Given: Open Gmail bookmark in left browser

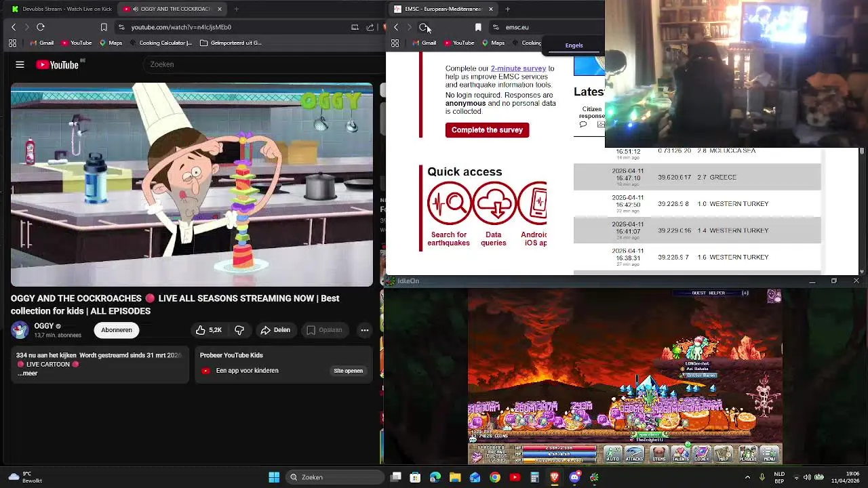Looking at the screenshot, I should (42, 43).
